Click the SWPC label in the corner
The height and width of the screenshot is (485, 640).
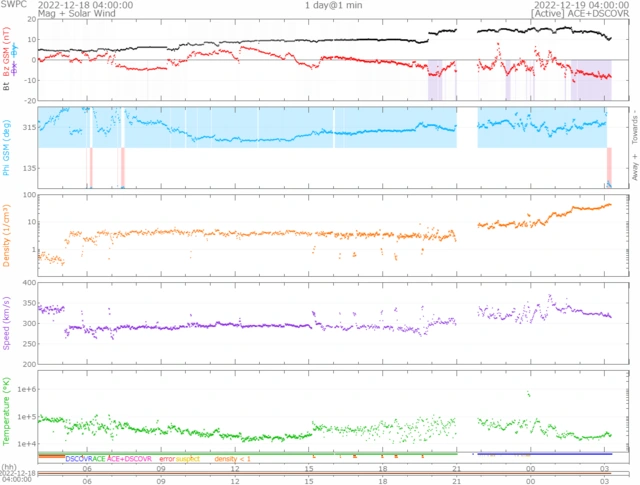pyautogui.click(x=14, y=5)
